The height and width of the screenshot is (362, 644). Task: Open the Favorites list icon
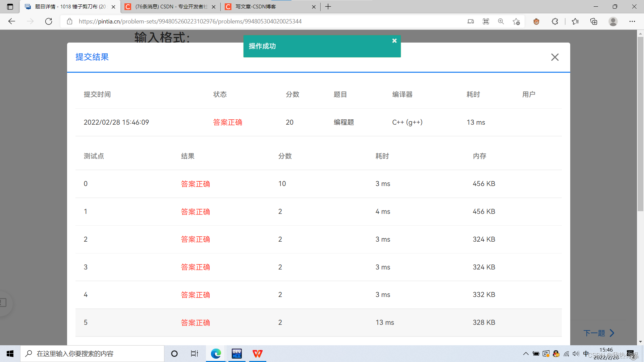tap(575, 21)
